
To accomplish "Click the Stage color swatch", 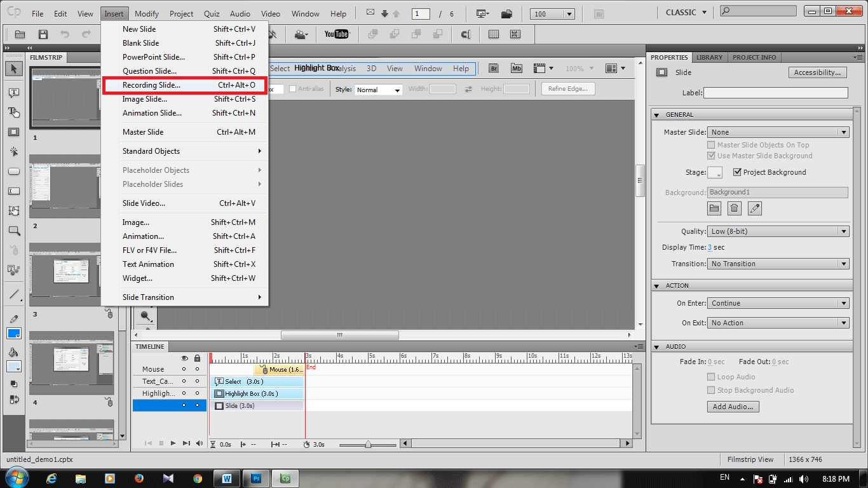I will [x=715, y=172].
